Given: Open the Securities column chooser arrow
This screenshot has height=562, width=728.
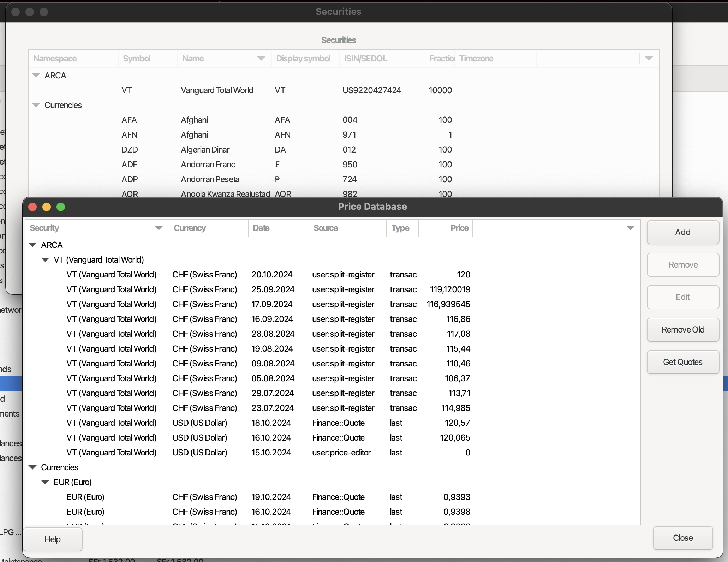Looking at the screenshot, I should [649, 58].
